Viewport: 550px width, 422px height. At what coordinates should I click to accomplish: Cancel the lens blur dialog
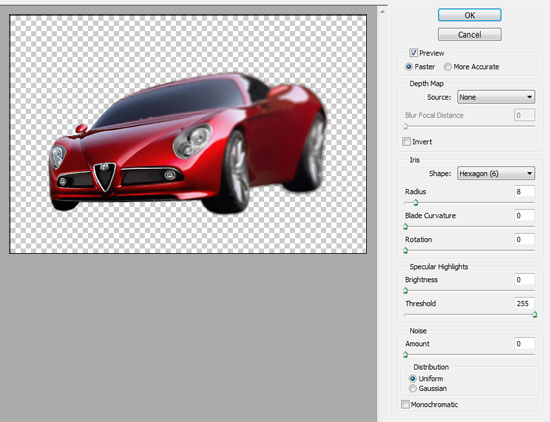tap(469, 35)
